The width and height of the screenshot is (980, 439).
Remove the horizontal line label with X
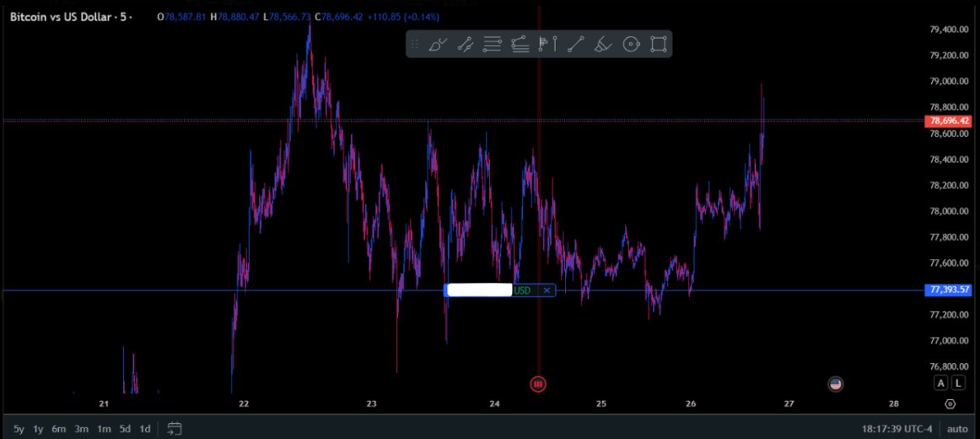(x=547, y=290)
